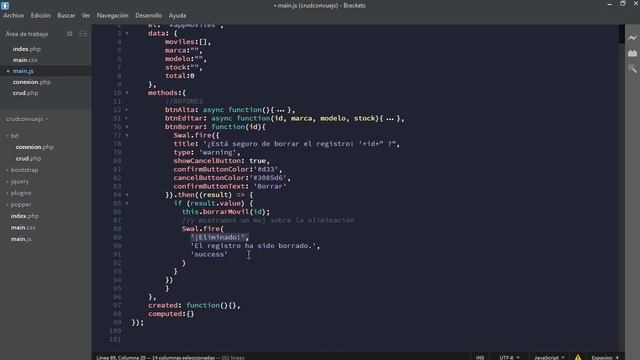Click the Espacios indentation setting

pos(605,358)
